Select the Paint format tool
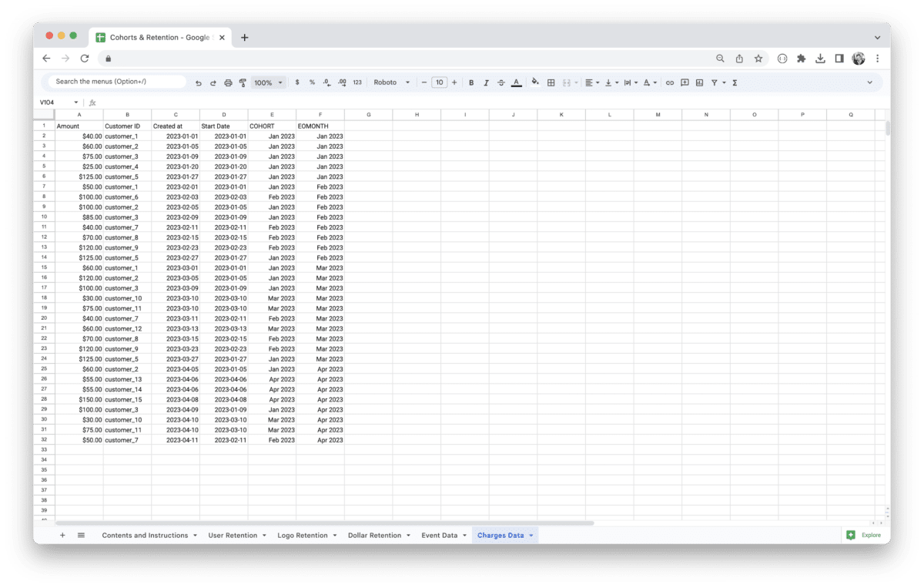Image resolution: width=924 pixels, height=588 pixels. click(x=243, y=82)
